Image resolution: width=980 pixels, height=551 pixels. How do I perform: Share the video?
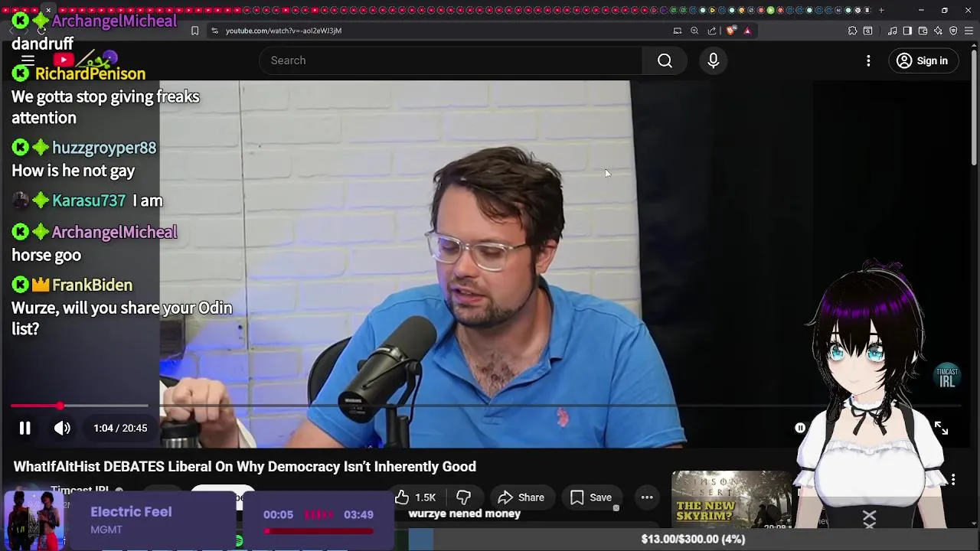(521, 497)
